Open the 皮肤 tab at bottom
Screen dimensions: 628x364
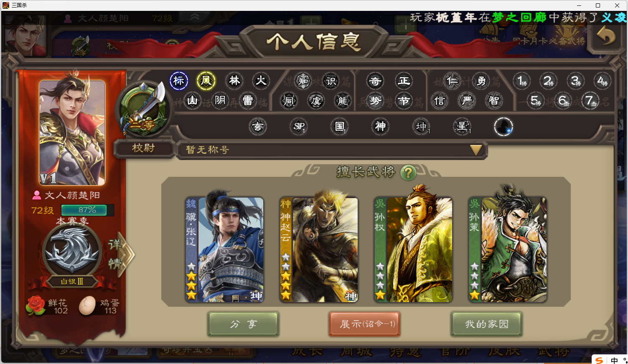(x=504, y=351)
